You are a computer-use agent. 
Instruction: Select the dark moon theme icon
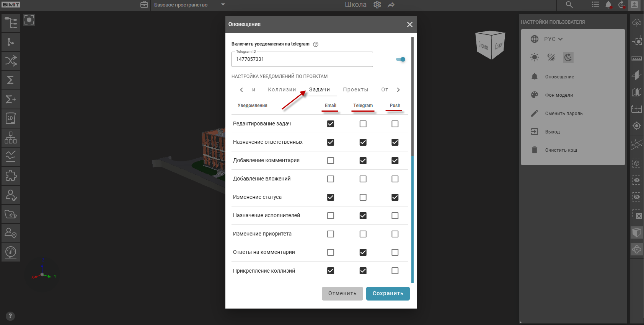coord(568,57)
